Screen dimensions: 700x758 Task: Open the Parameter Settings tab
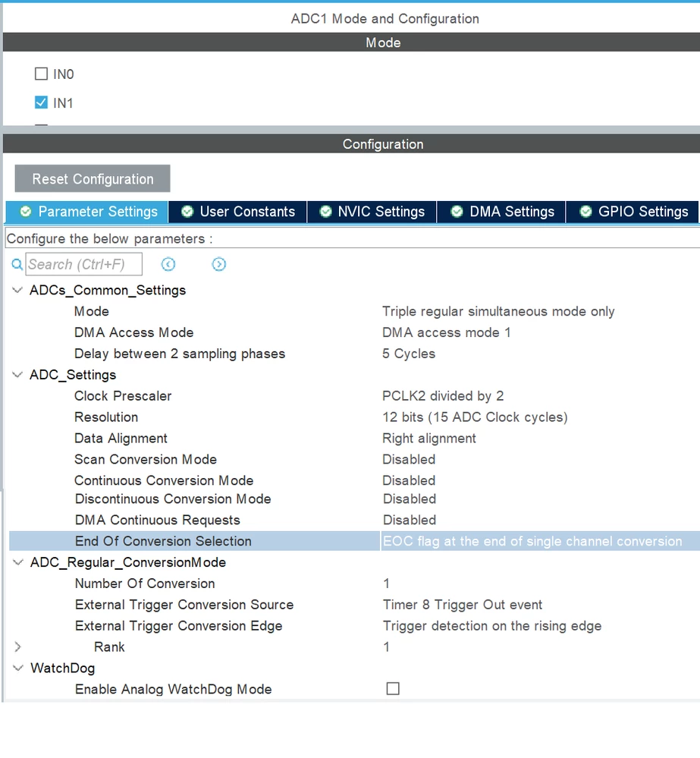pos(87,212)
